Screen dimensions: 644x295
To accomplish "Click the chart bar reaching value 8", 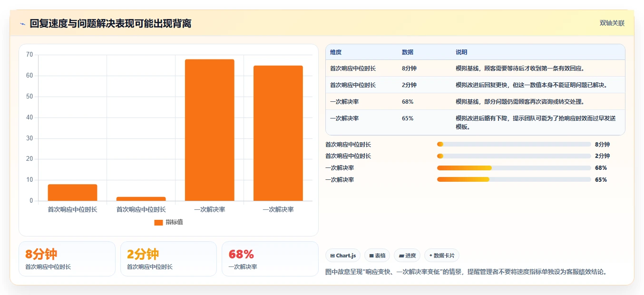I will [72, 192].
